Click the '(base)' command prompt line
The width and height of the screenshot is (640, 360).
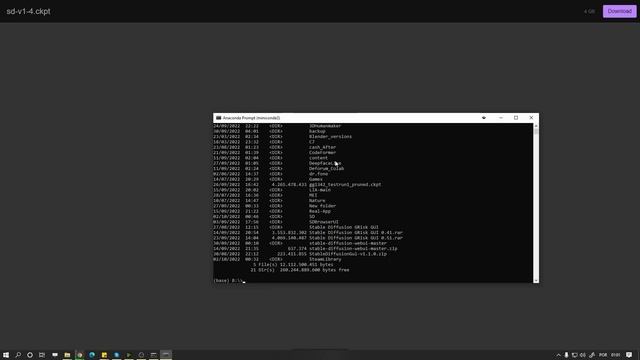(x=229, y=280)
